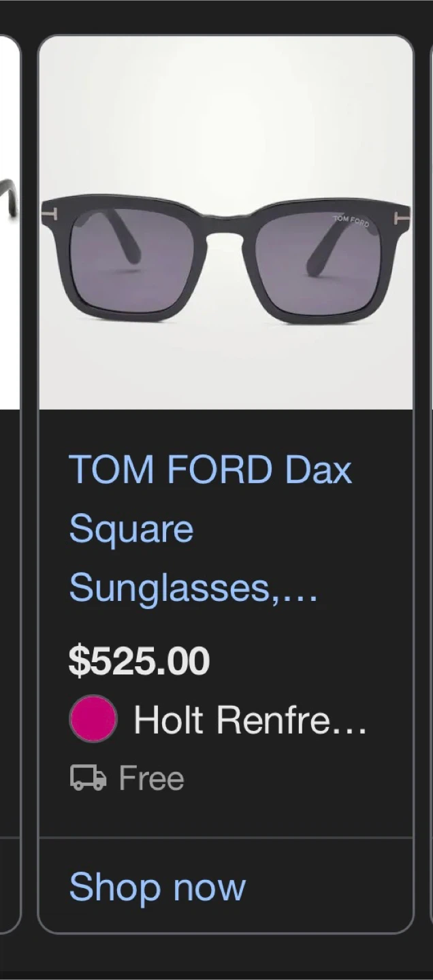This screenshot has height=980, width=433.
Task: Open the sunglasses product image
Action: (226, 136)
